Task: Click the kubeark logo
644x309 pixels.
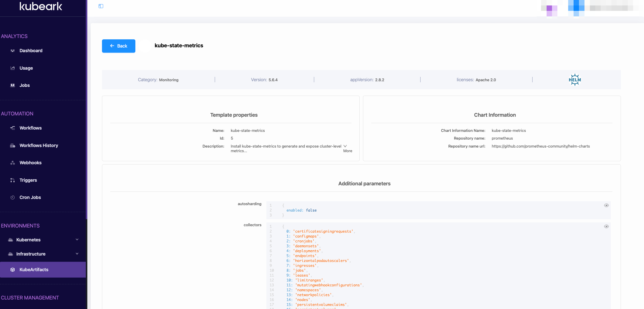Action: click(x=41, y=6)
